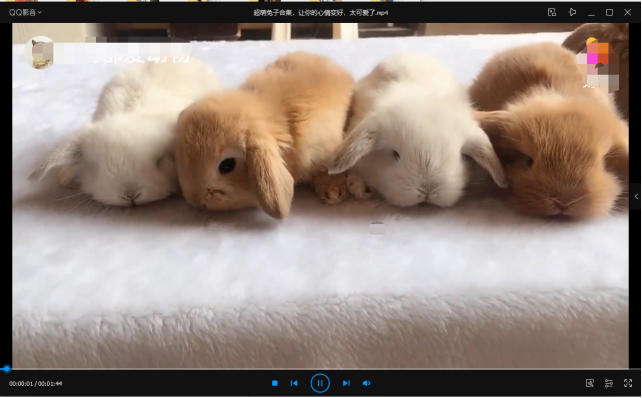Click the video title in title bar
The image size is (642, 398).
click(321, 13)
